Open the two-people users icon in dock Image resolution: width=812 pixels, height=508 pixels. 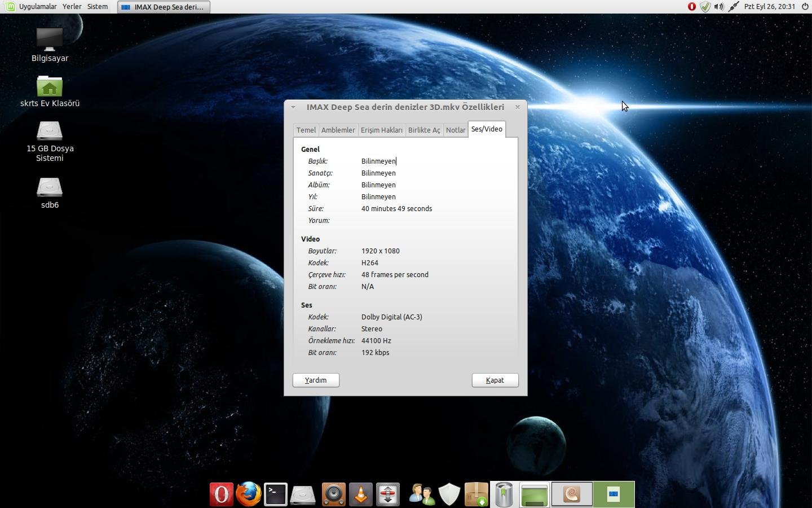point(422,494)
